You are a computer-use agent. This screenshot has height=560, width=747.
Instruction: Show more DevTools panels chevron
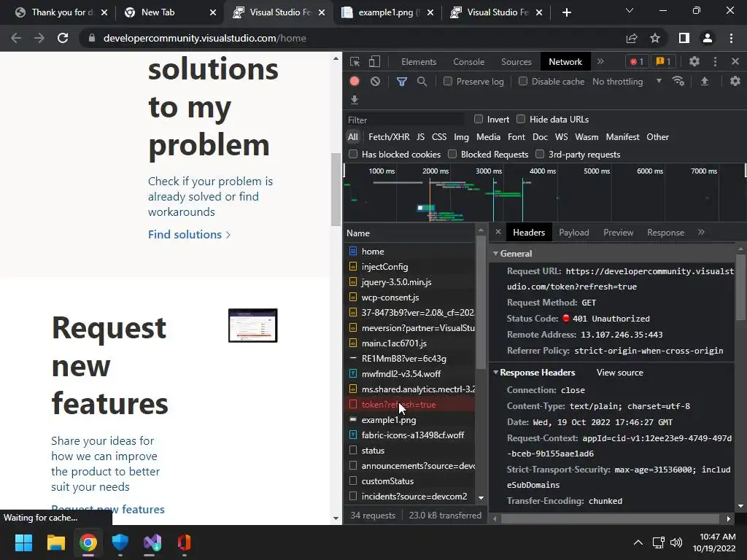601,61
